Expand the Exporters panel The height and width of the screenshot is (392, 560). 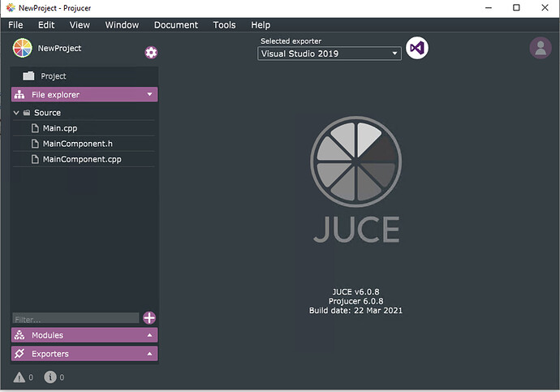(x=84, y=354)
